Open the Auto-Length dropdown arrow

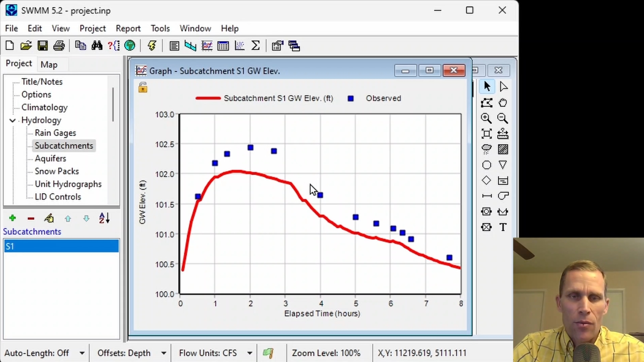pyautogui.click(x=82, y=353)
